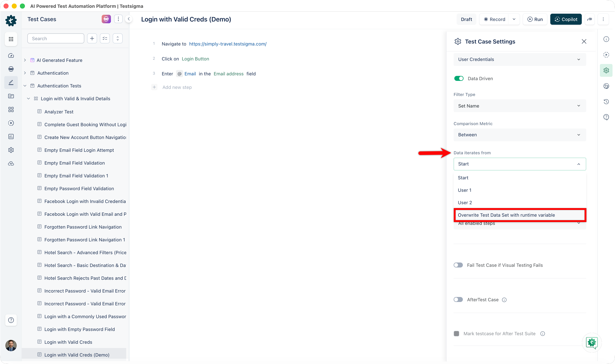This screenshot has height=364, width=615.
Task: Close the Data iterates from Start dropdown
Action: pyautogui.click(x=520, y=164)
